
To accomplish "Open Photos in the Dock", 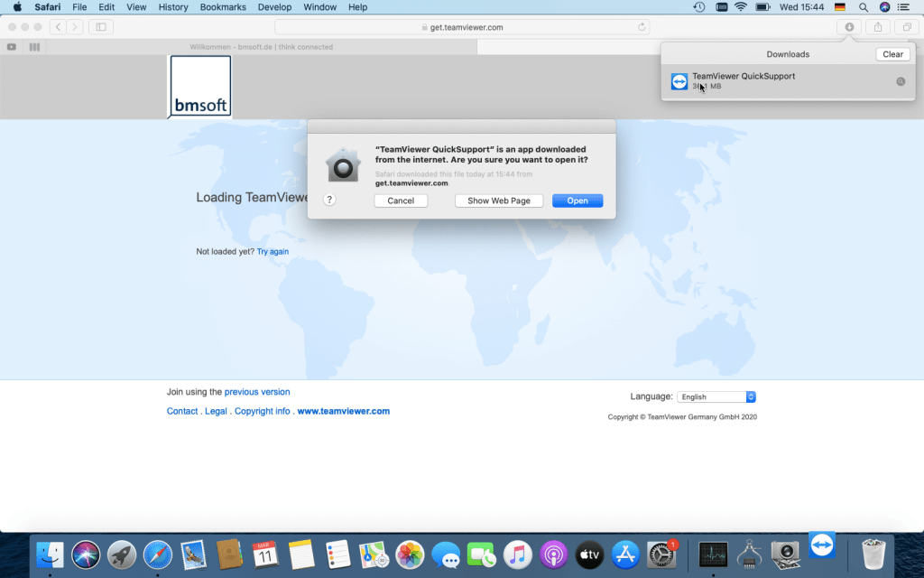I will point(410,555).
